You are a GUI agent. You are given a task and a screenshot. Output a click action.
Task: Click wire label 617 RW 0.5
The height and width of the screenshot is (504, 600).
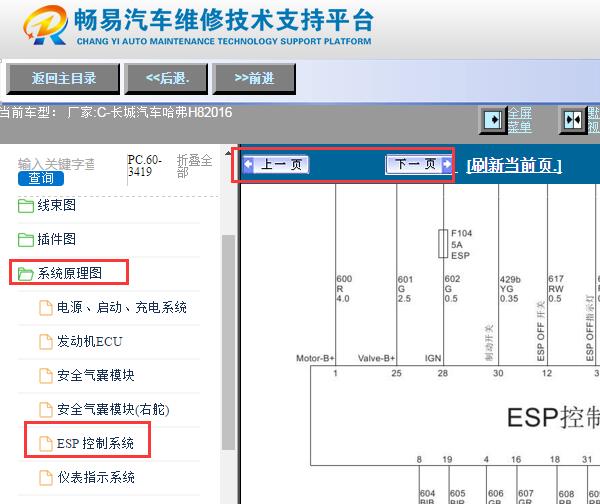(556, 289)
